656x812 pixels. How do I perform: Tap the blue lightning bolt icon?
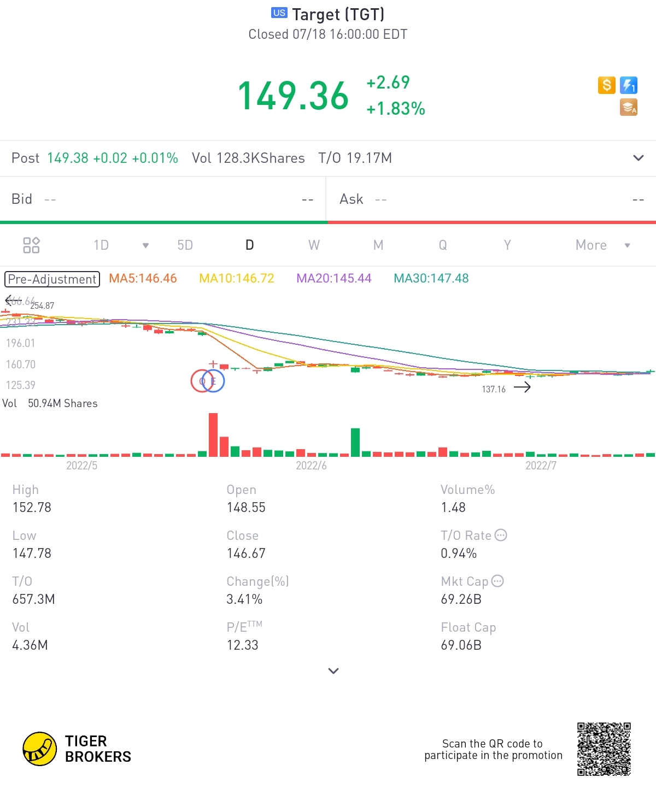coord(629,85)
